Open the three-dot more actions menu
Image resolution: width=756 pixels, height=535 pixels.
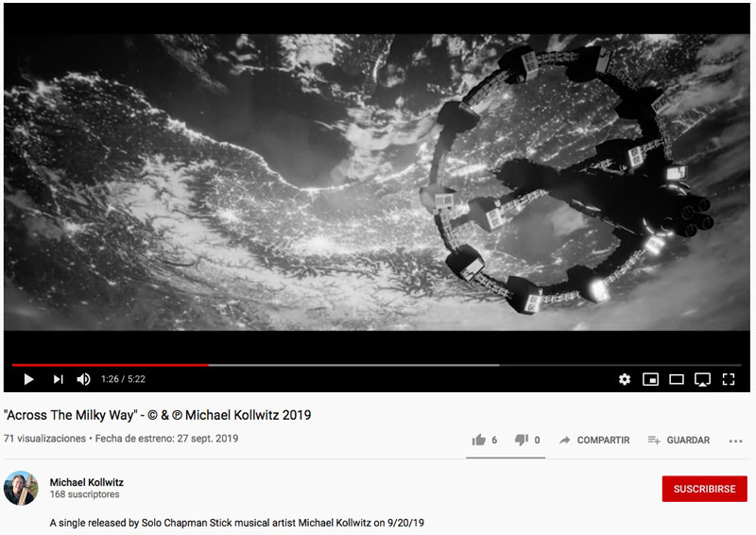(736, 440)
